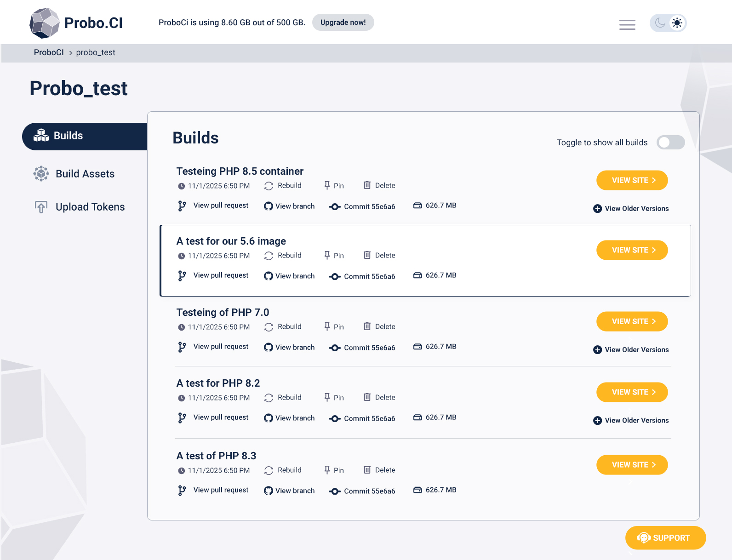
Task: Click Rebuild icon for Testeing PHP 8.5 container
Action: [269, 186]
